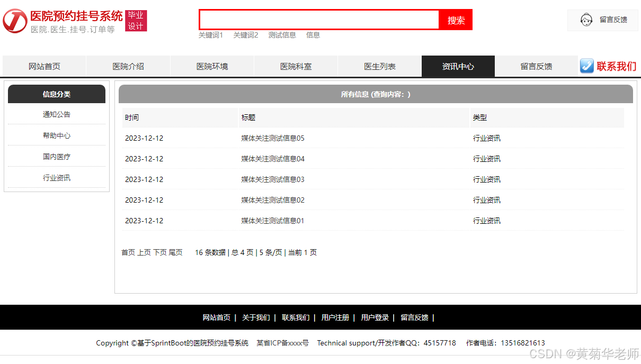Click the Technical support QQ 45157718 text
This screenshot has height=364, width=641.
point(387,343)
